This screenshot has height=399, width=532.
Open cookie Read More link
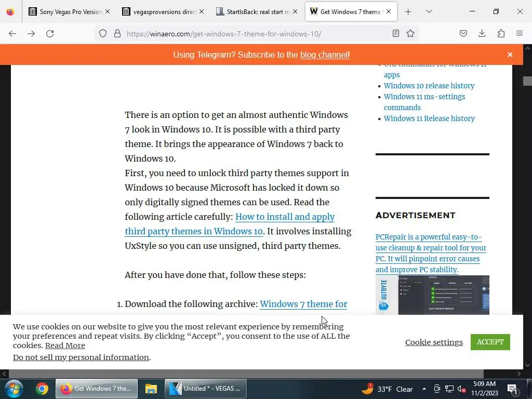65,345
